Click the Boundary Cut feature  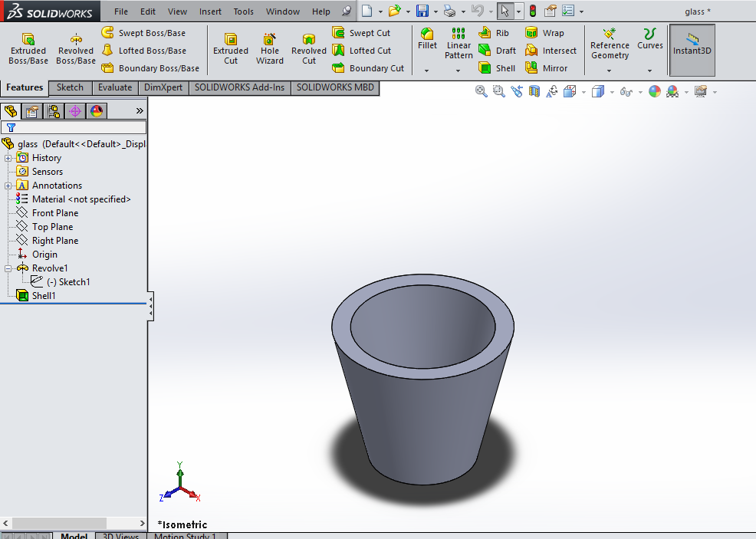(x=368, y=68)
